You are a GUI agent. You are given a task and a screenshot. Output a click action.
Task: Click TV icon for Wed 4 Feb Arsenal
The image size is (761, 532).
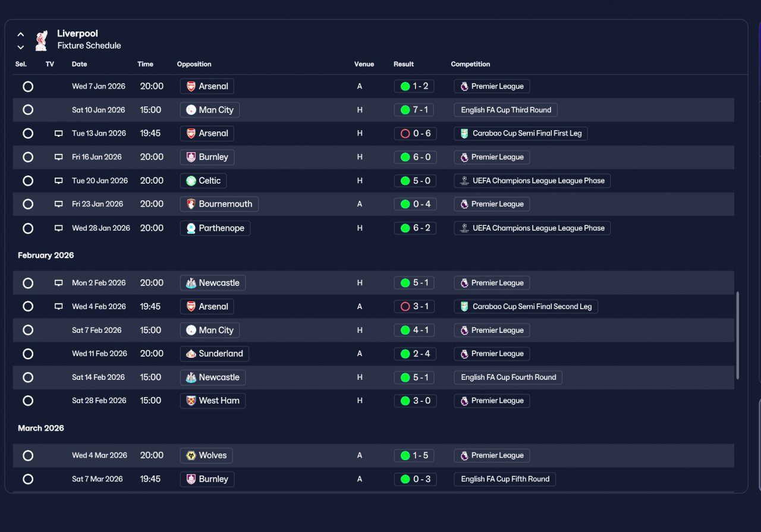coord(58,307)
